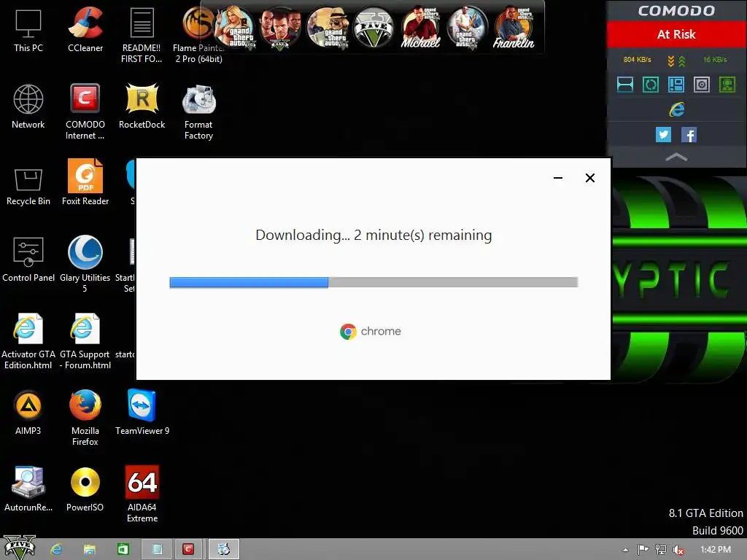Image resolution: width=747 pixels, height=560 pixels.
Task: Launch COMODO Internet Security shortcut
Action: (85, 112)
